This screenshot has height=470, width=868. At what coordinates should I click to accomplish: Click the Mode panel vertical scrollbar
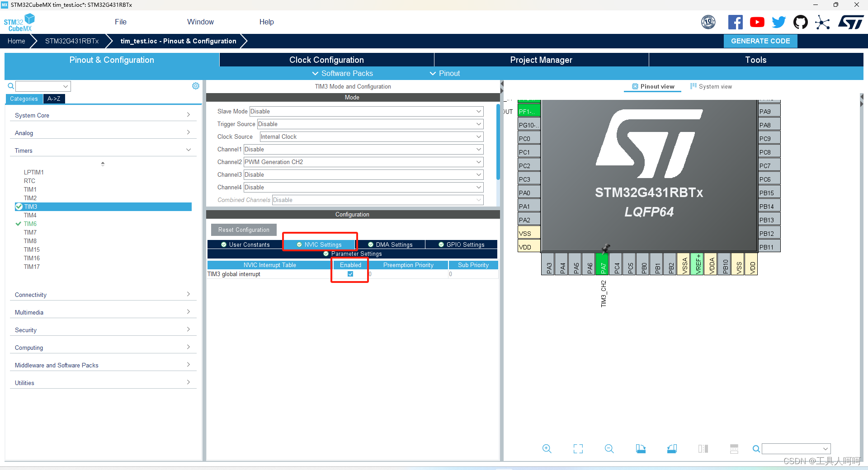click(498, 142)
